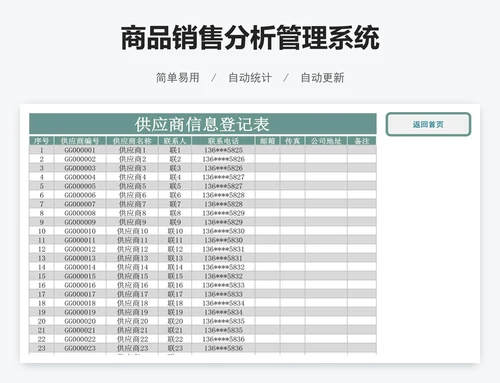
Task: Click supplier name 供应商13
Action: pyautogui.click(x=132, y=258)
